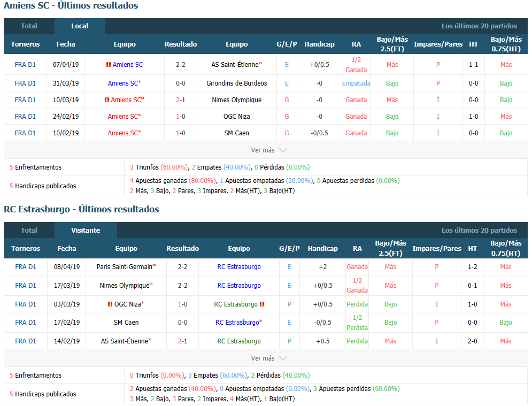Screen dimensions: 532x406
Task: Click red card icon beside Amiens SC on 07/04/19
Action: [x=108, y=65]
